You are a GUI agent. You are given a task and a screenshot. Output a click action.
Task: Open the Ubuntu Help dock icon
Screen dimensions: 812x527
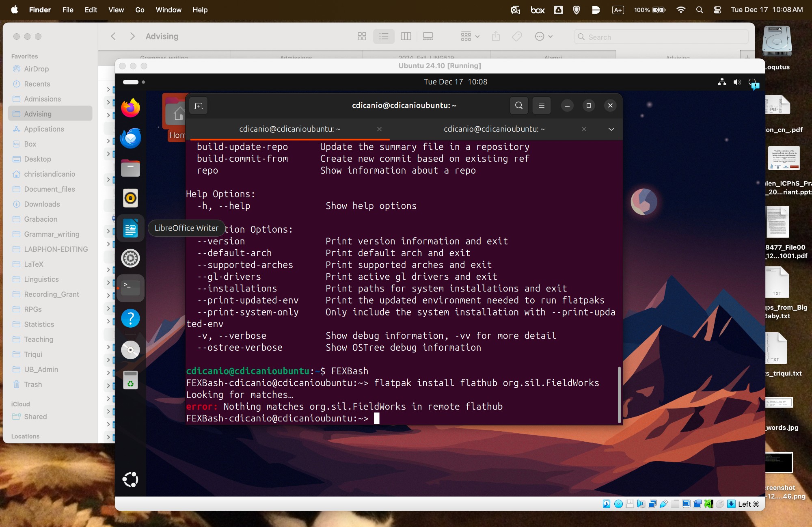click(x=130, y=318)
